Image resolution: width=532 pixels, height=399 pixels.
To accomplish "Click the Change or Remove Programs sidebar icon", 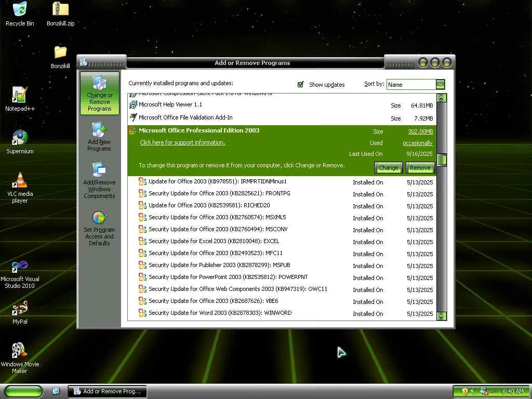I will [99, 94].
